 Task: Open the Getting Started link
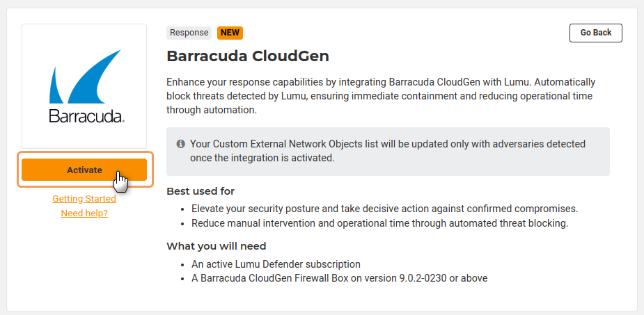click(x=84, y=199)
